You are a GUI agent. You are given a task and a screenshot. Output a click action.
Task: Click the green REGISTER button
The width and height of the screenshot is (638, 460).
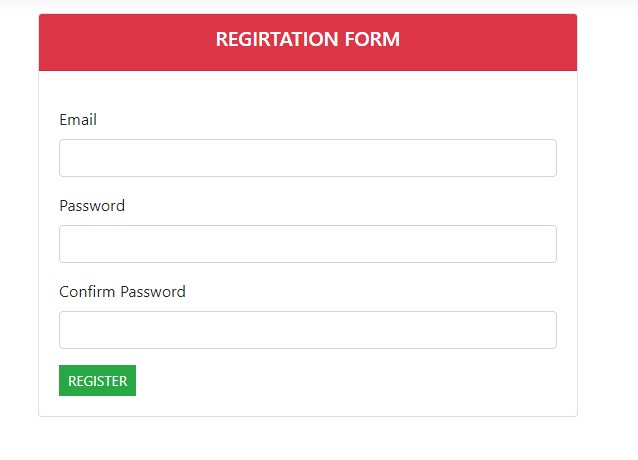pos(97,380)
